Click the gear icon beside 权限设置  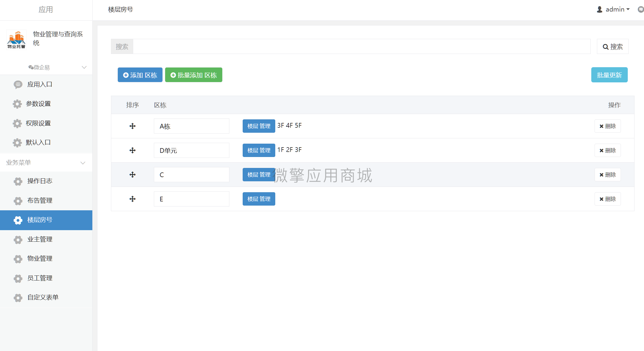click(x=17, y=124)
